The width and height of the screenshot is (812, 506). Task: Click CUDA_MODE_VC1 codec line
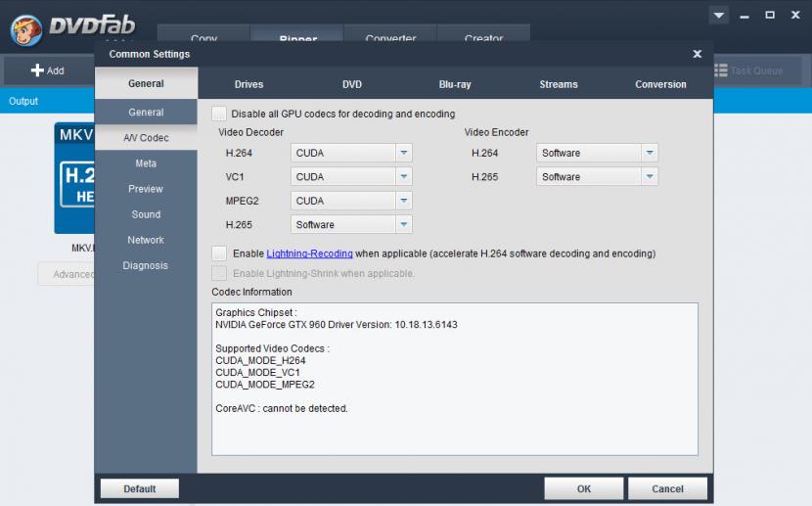(258, 372)
